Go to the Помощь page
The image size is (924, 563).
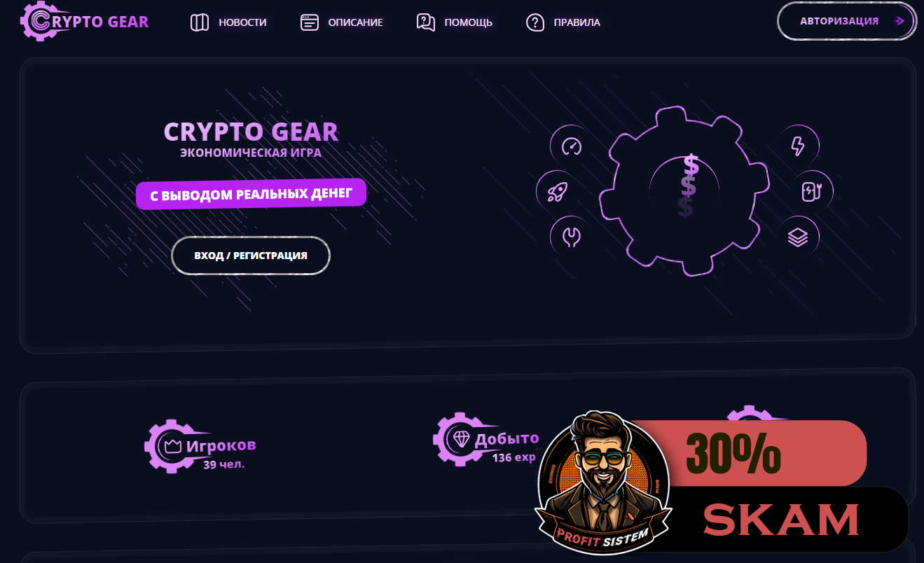click(x=454, y=22)
